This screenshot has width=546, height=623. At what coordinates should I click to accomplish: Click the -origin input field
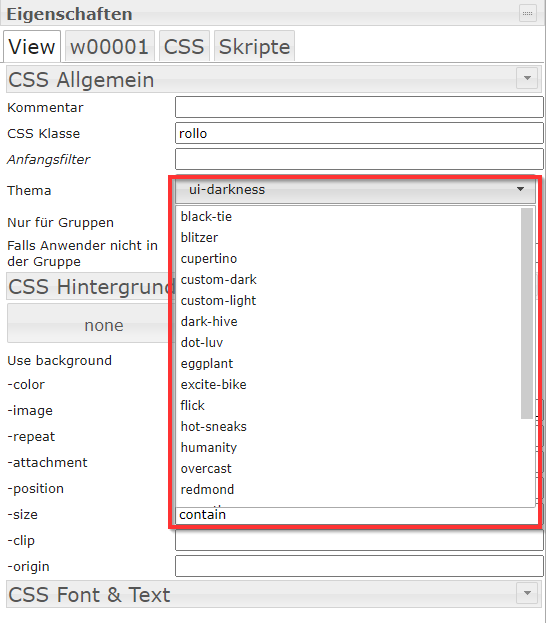tap(359, 566)
